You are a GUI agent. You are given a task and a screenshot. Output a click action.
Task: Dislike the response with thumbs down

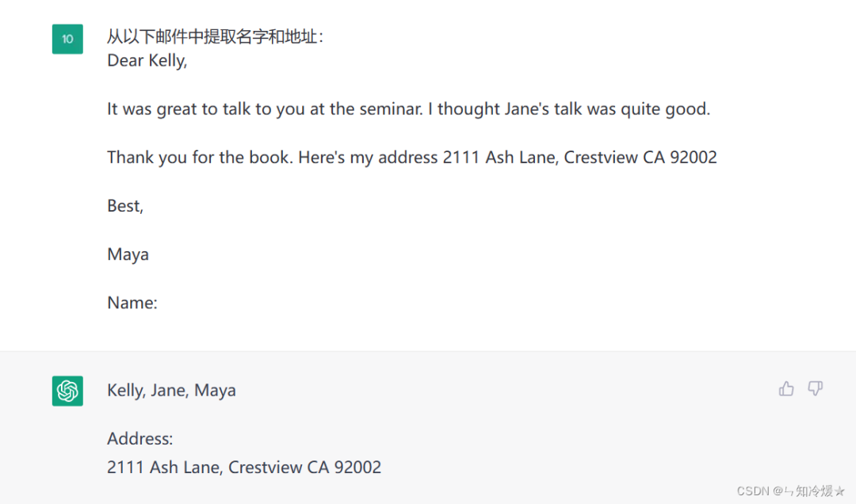click(x=815, y=388)
